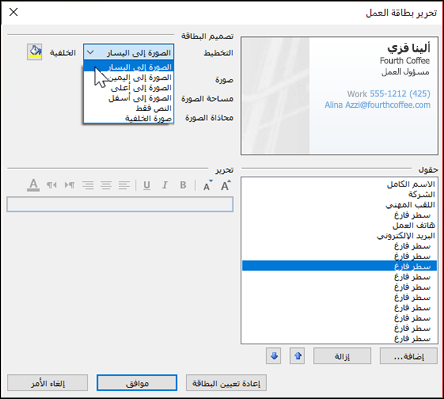
Task: Align text to the right
Action: [88, 185]
